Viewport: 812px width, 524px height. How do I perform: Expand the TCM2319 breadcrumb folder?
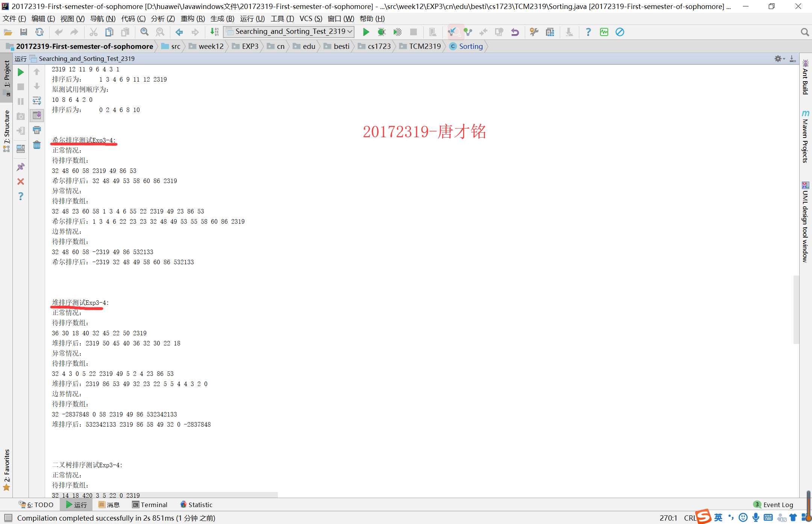click(x=420, y=46)
